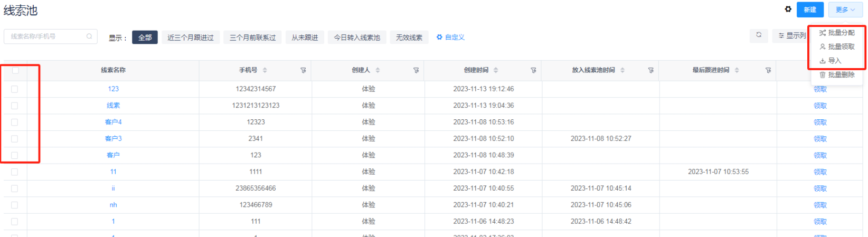Image resolution: width=868 pixels, height=237 pixels.
Task: Open lead named 客户4
Action: [114, 122]
